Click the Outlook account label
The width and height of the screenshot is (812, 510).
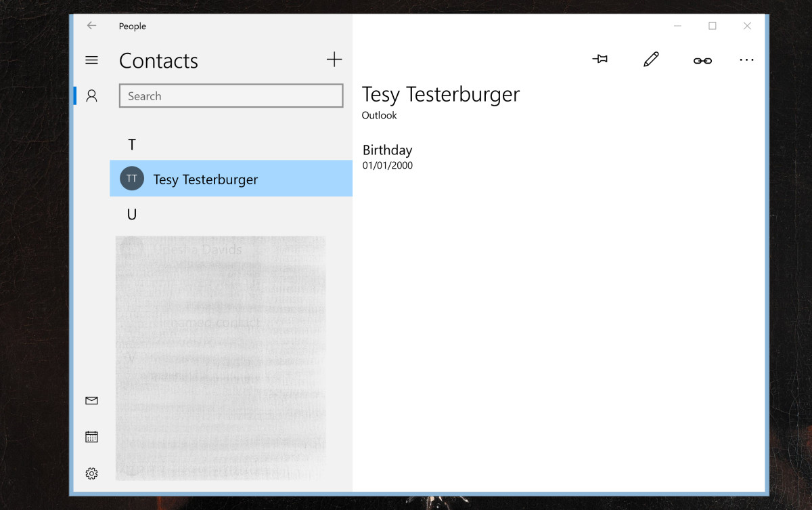(380, 115)
